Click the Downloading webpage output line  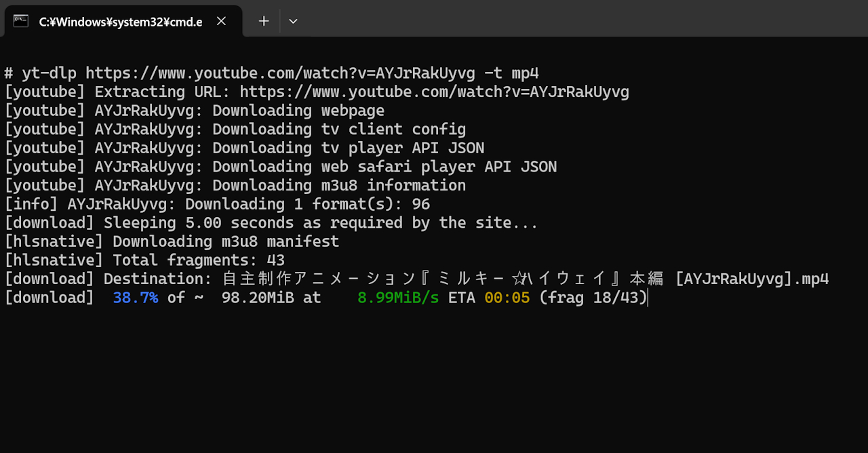298,111
